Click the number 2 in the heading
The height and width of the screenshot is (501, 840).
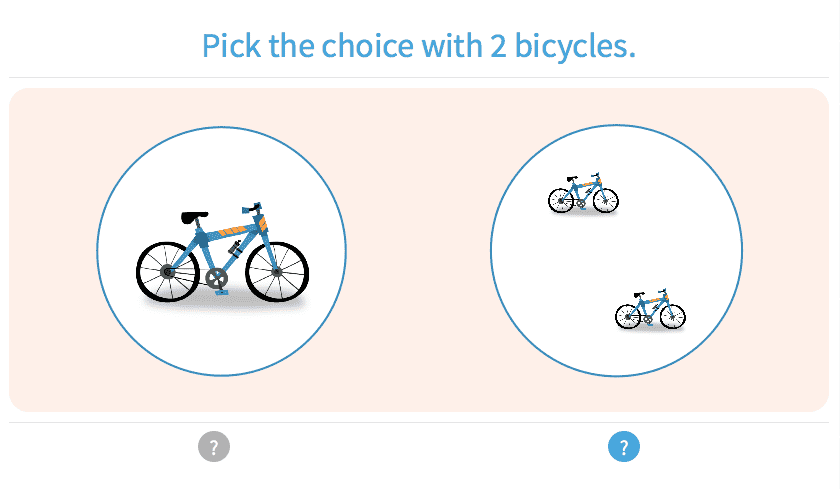497,46
